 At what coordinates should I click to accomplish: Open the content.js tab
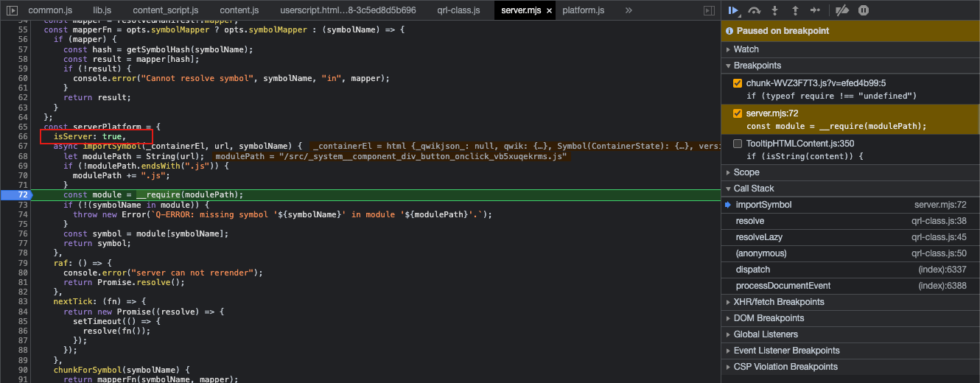239,10
